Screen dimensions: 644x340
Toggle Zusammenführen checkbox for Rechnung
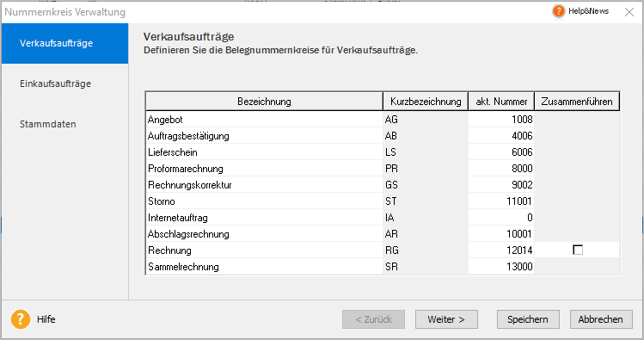[578, 250]
